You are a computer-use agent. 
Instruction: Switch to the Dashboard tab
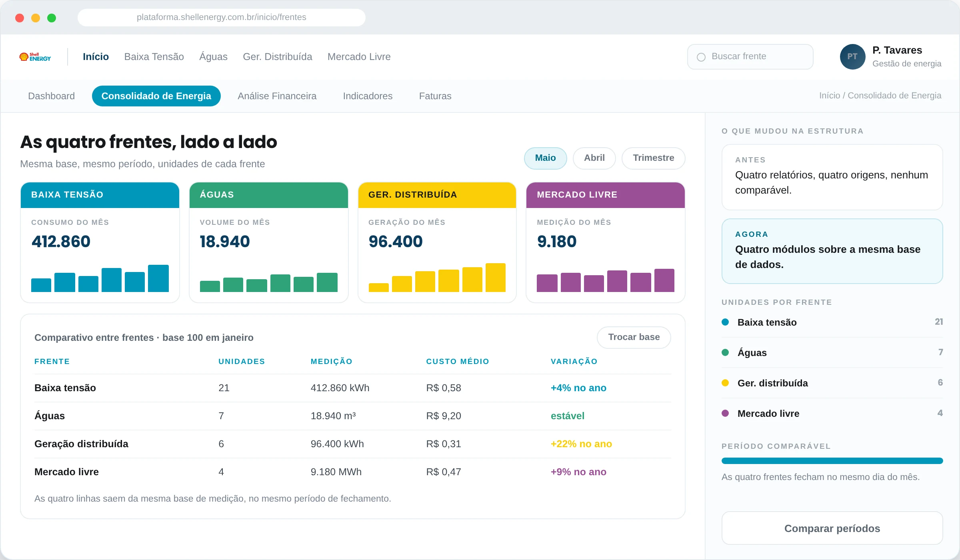coord(51,96)
